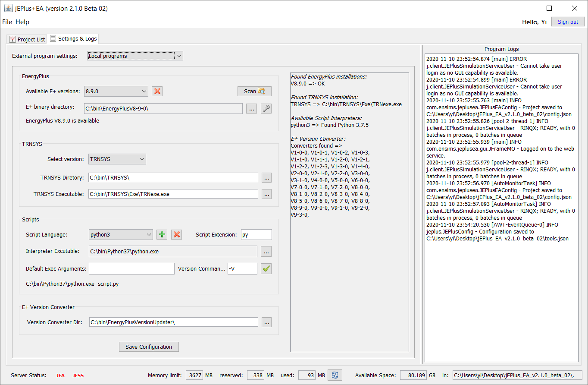Click the 'Found TRNSYS installation:' heading
Screen dimensions: 588x385
click(x=324, y=97)
